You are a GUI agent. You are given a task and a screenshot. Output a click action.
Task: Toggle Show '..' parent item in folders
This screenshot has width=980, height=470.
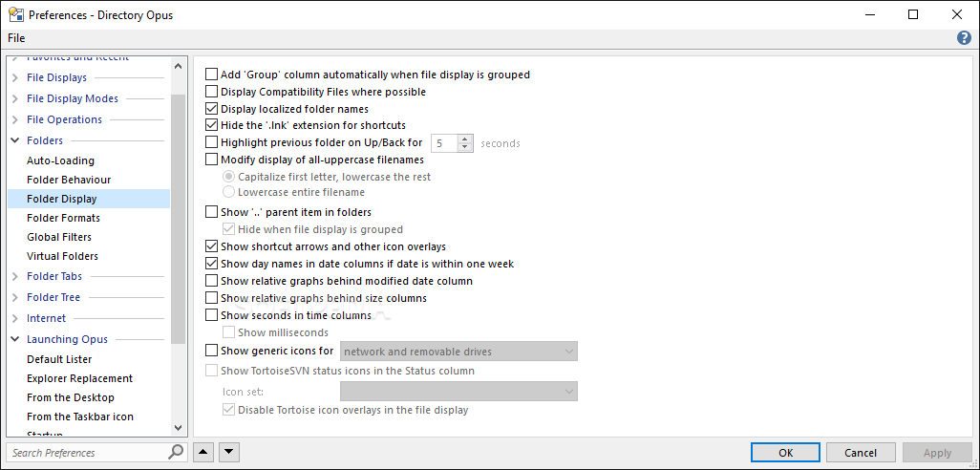211,212
